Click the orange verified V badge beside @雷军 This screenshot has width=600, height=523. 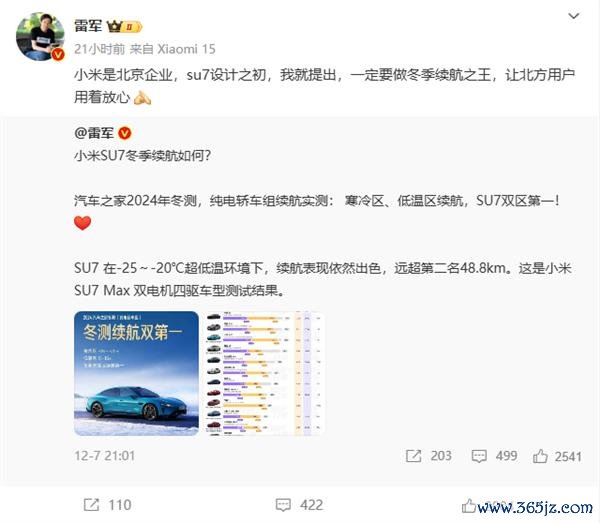(x=125, y=134)
